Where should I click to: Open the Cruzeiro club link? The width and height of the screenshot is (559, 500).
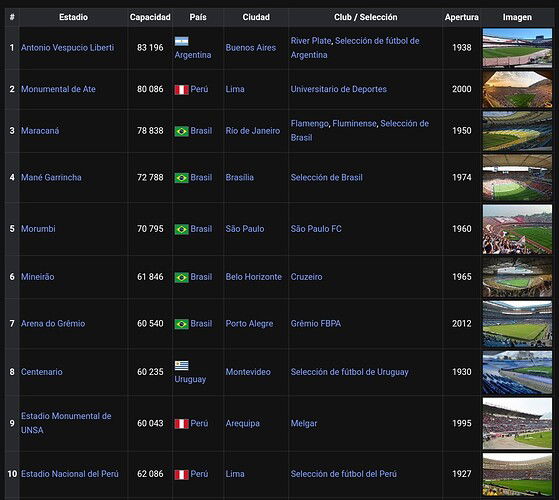(306, 277)
